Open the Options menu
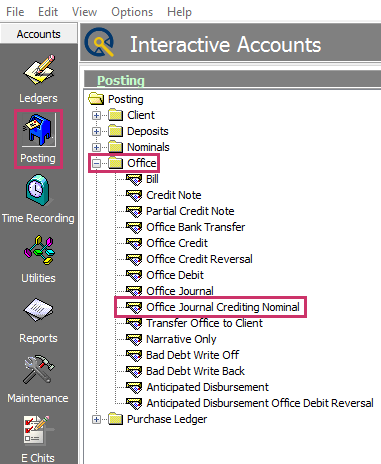Screen dimensions: 381x464 (x=132, y=12)
